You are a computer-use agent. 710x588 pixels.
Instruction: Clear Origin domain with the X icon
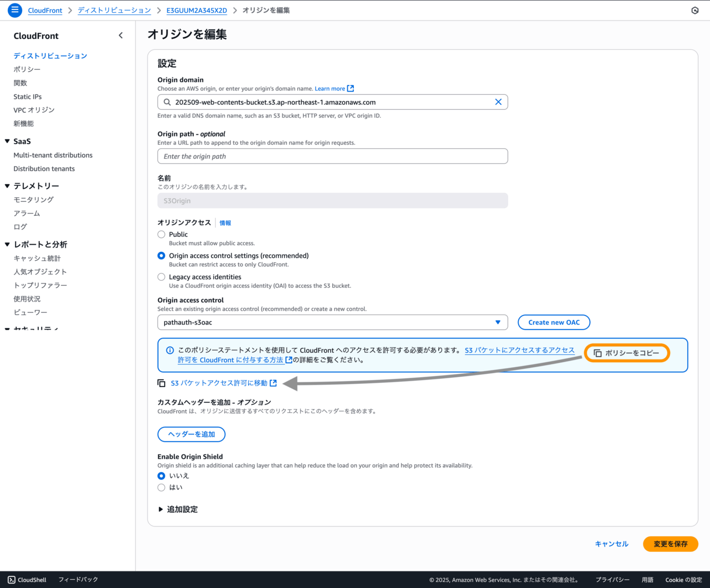click(x=498, y=102)
